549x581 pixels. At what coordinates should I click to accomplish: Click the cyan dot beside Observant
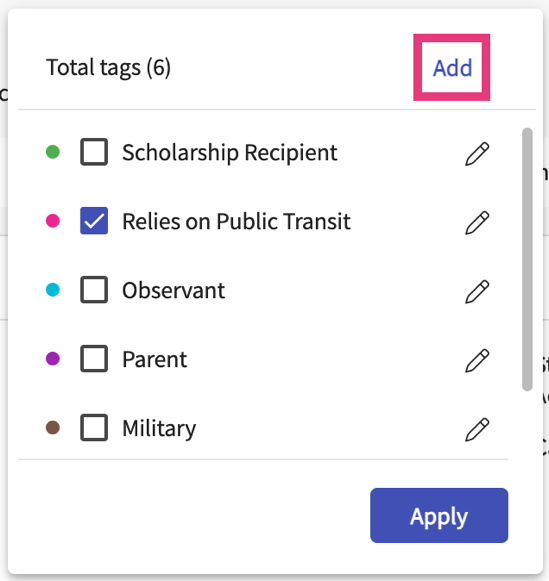53,289
